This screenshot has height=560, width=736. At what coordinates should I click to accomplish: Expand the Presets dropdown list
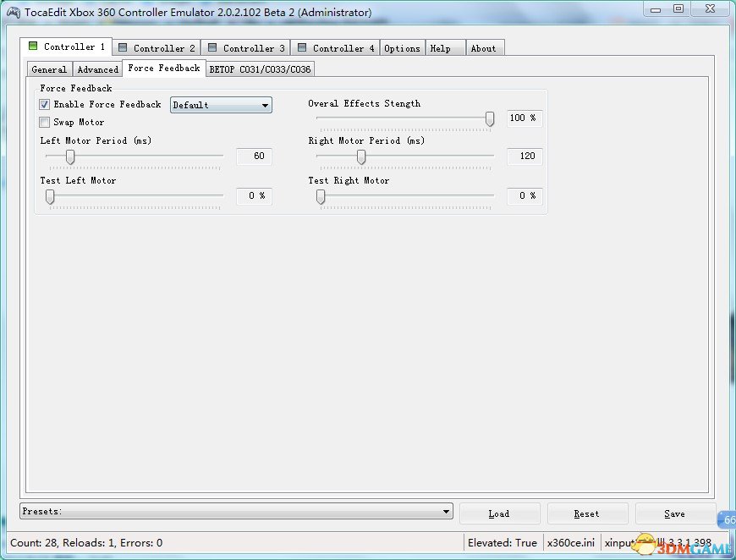(236, 511)
